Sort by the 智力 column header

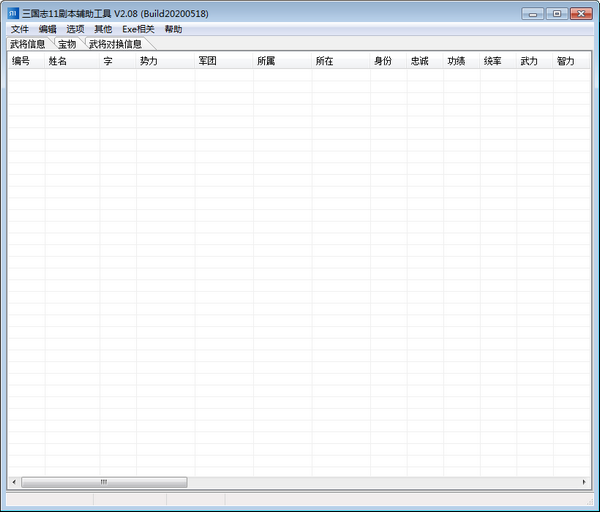[x=571, y=61]
